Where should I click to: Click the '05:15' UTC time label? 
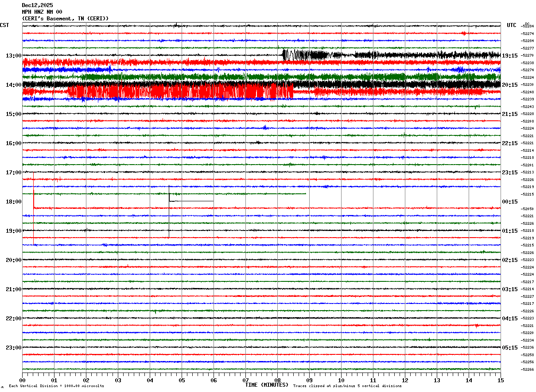pyautogui.click(x=510, y=348)
